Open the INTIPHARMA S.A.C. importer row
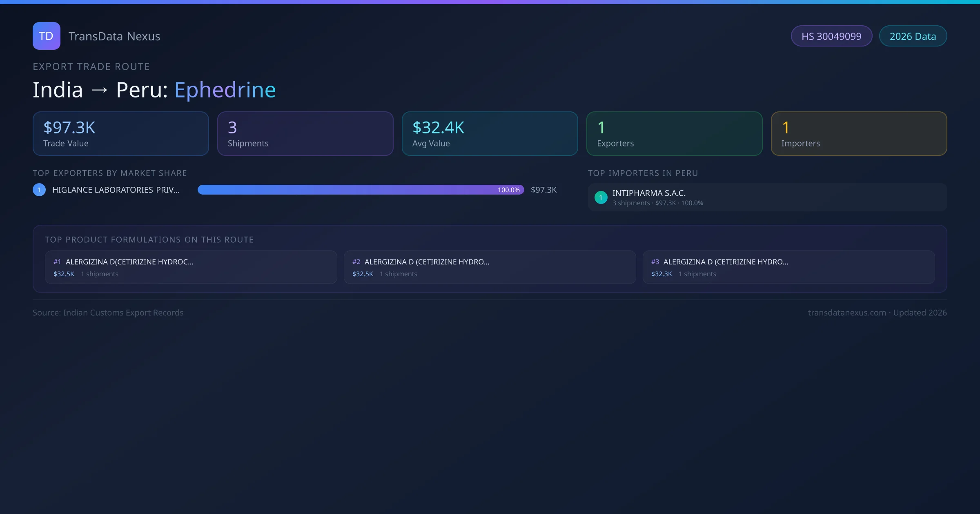 [768, 197]
